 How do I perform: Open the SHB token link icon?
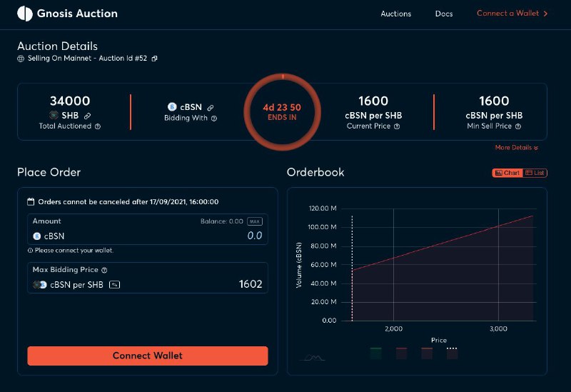click(87, 116)
